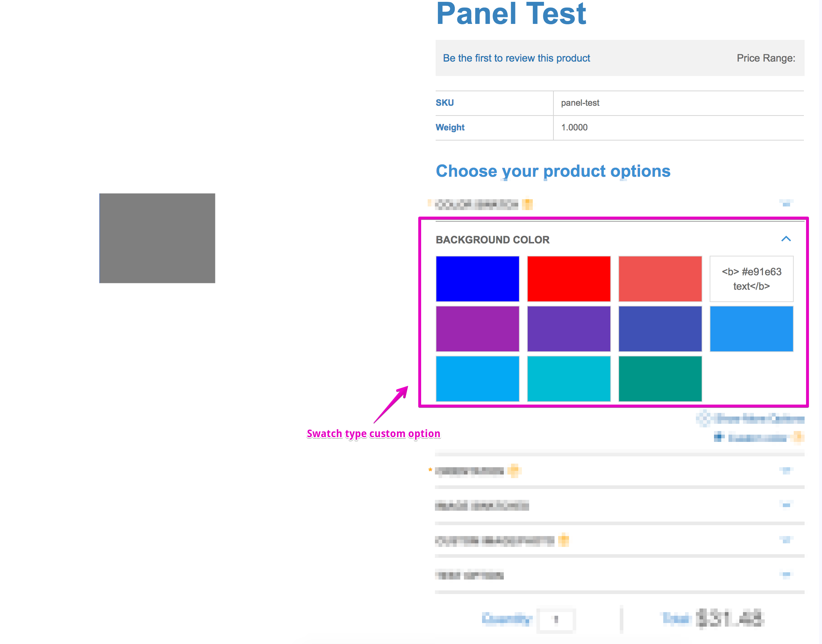This screenshot has width=822, height=644.
Task: Open 'Be the first to review this product' link
Action: pyautogui.click(x=516, y=58)
